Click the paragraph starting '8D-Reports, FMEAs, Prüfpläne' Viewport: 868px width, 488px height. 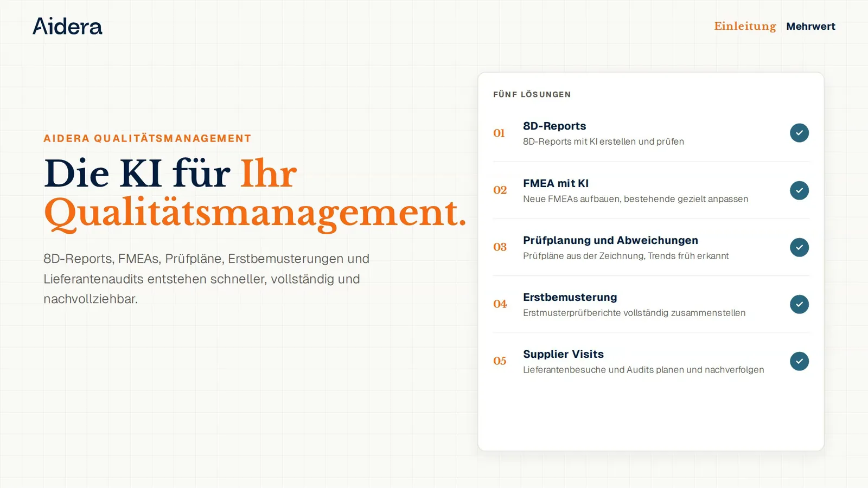pyautogui.click(x=206, y=279)
